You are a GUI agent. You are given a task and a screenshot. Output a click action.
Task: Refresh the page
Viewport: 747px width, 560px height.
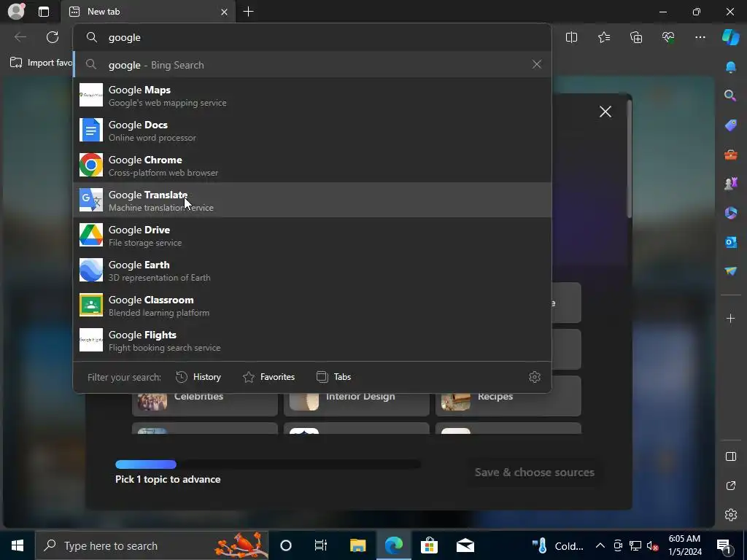click(53, 37)
